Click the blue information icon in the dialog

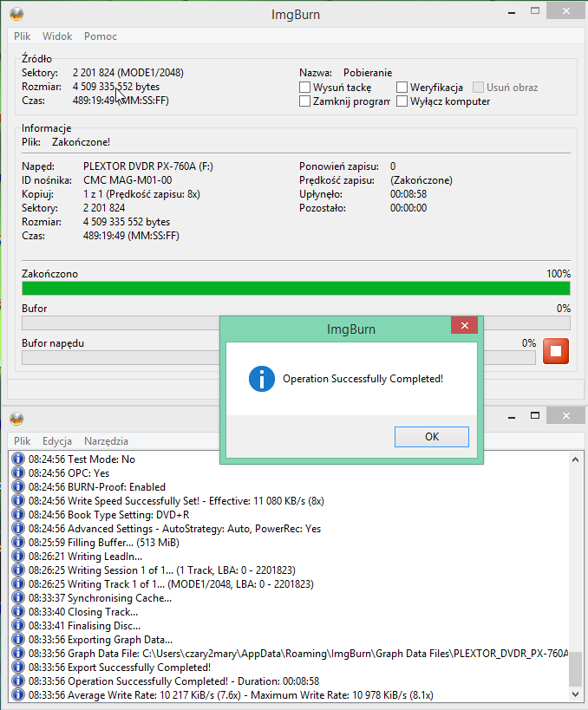(x=261, y=379)
